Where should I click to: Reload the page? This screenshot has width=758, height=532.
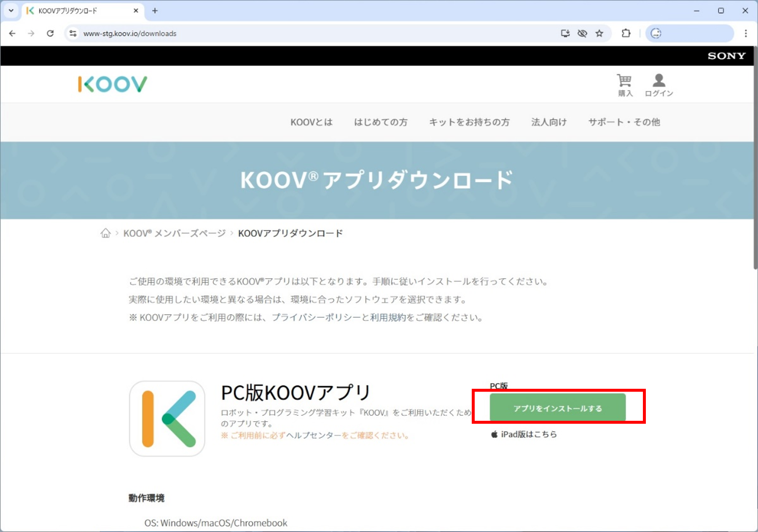click(50, 34)
